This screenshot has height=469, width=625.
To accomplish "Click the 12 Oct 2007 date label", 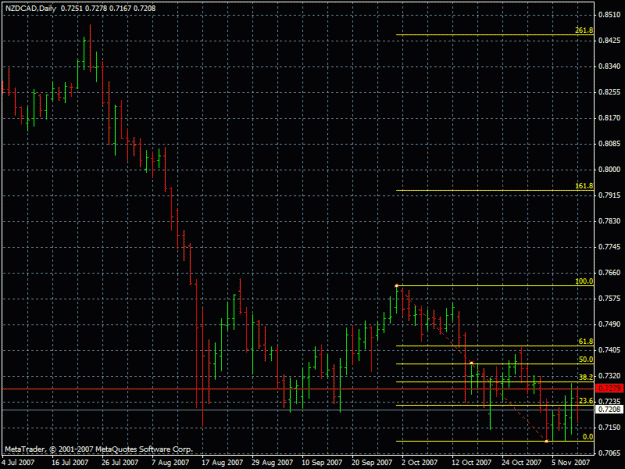I will pyautogui.click(x=471, y=463).
